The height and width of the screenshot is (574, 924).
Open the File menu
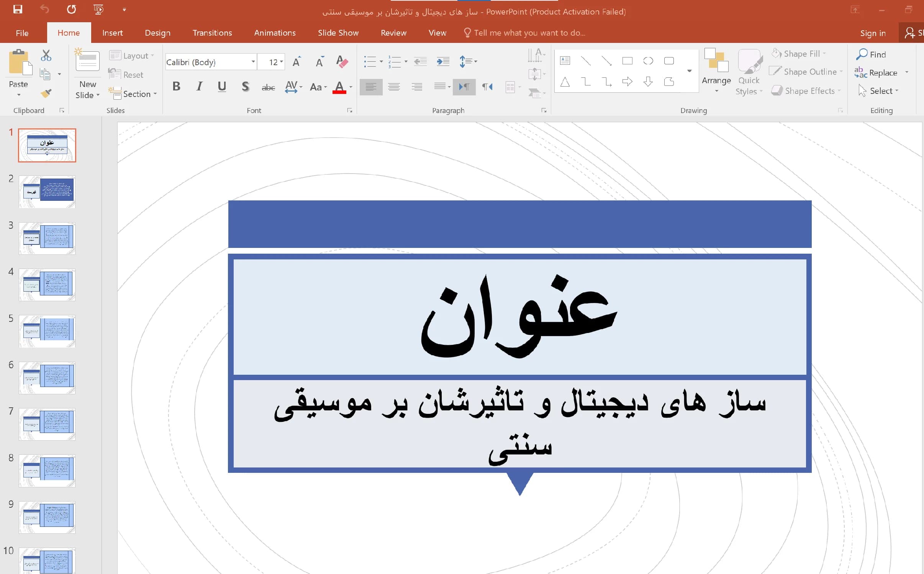pos(22,33)
